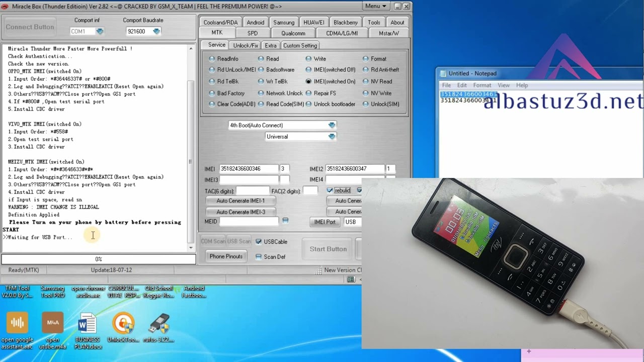Open the Comport inf COM1 dropdown

pos(100,31)
